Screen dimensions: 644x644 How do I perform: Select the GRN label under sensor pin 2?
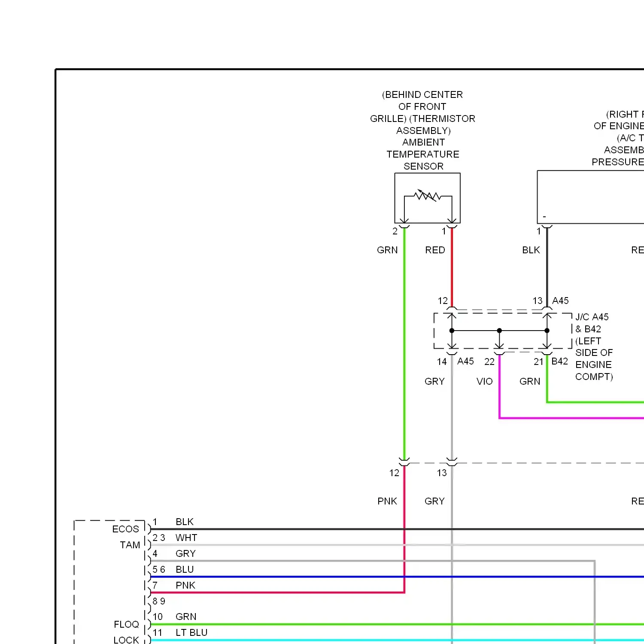click(387, 250)
